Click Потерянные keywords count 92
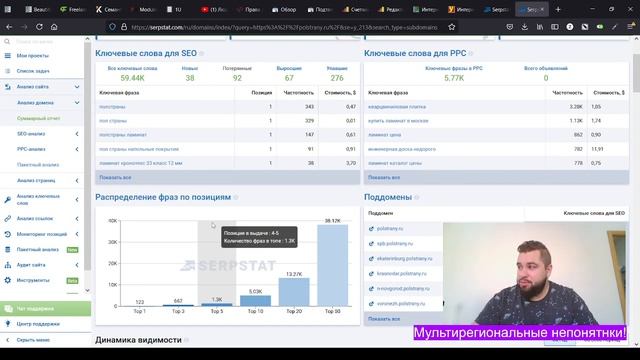This screenshot has height=360, width=640. point(237,78)
